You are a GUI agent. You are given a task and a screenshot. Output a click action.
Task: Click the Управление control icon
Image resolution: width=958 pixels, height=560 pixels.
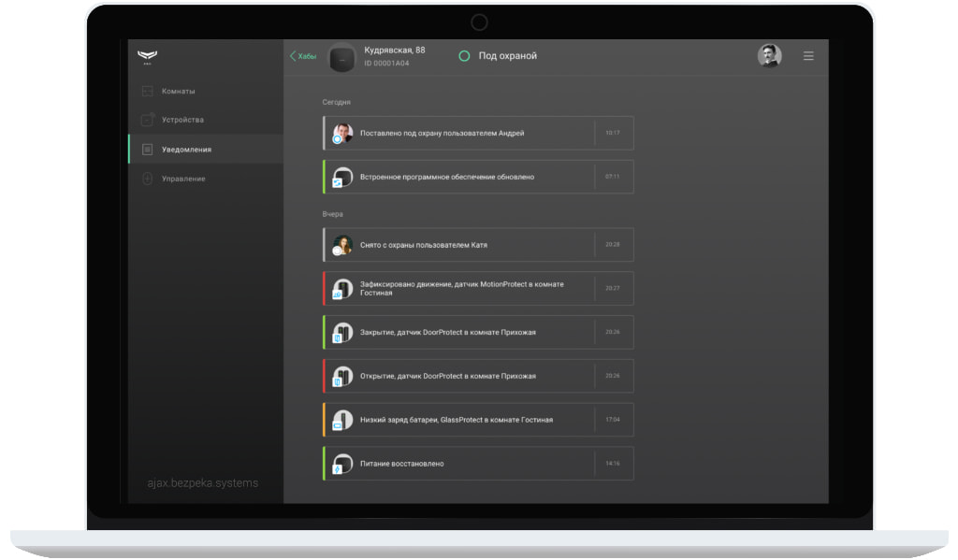tap(147, 179)
